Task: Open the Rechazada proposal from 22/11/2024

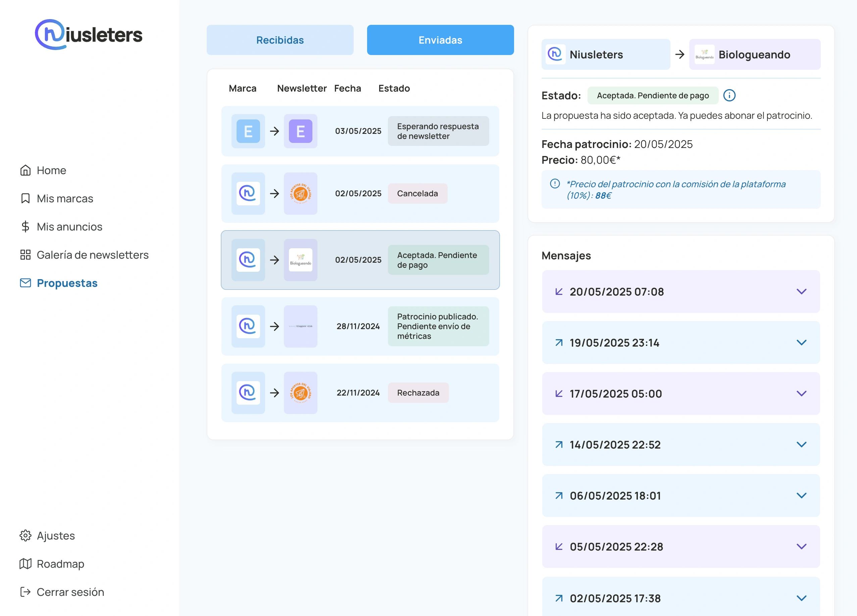Action: [x=360, y=393]
